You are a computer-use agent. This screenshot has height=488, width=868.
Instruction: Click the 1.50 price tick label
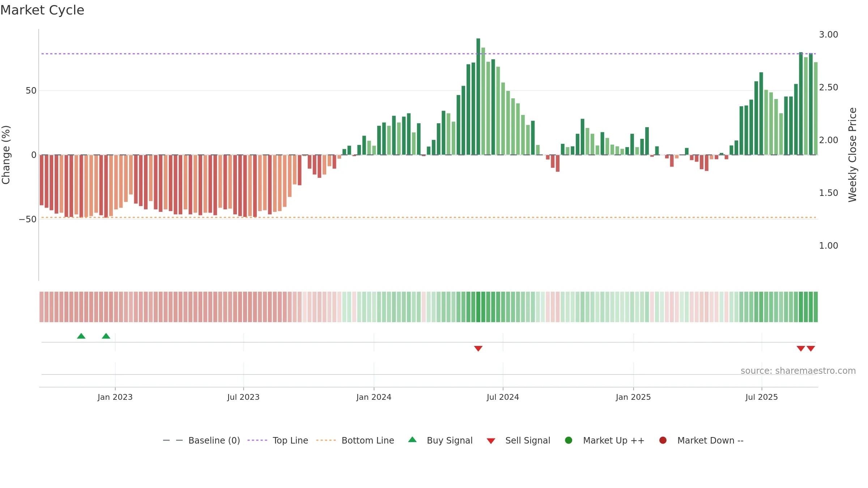[x=829, y=193]
